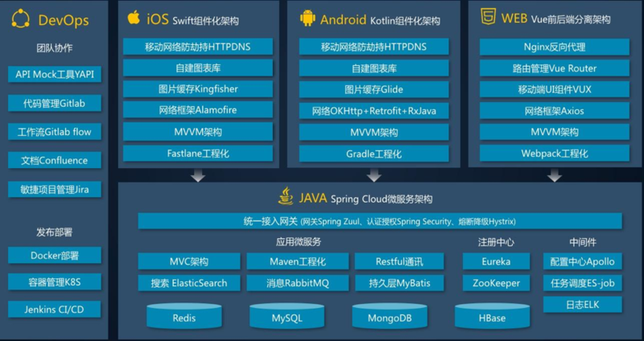Click the 路由管理Vue Router box
The height and width of the screenshot is (341, 644).
click(x=555, y=68)
